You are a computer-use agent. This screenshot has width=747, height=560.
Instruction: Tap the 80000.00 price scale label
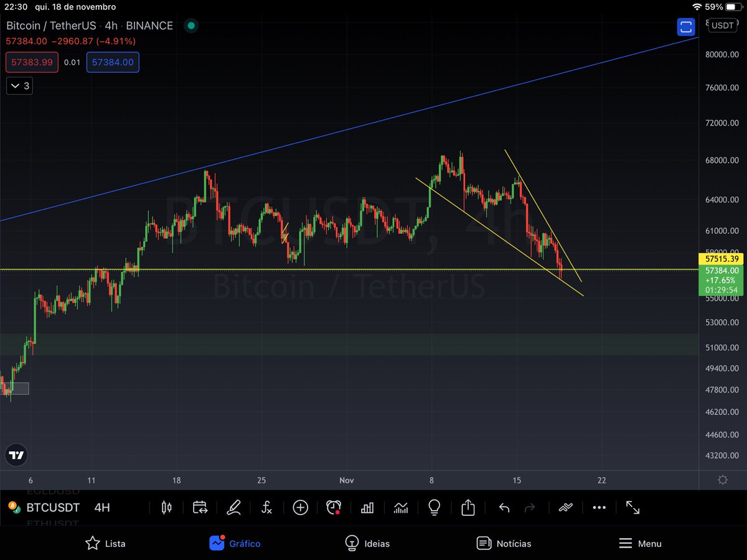click(x=721, y=54)
